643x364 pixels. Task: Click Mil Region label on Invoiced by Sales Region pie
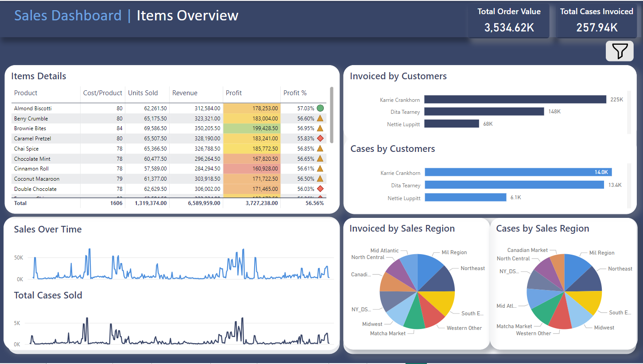click(x=454, y=252)
